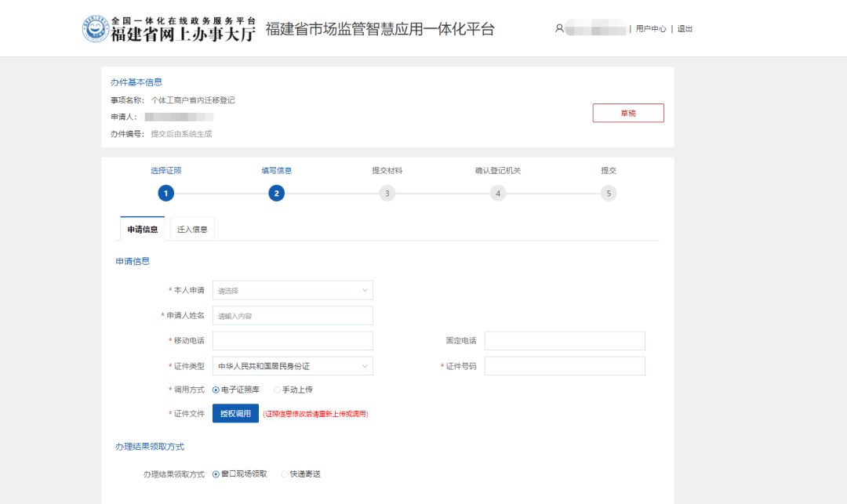Open the 本人申请 dropdown

[x=293, y=291]
